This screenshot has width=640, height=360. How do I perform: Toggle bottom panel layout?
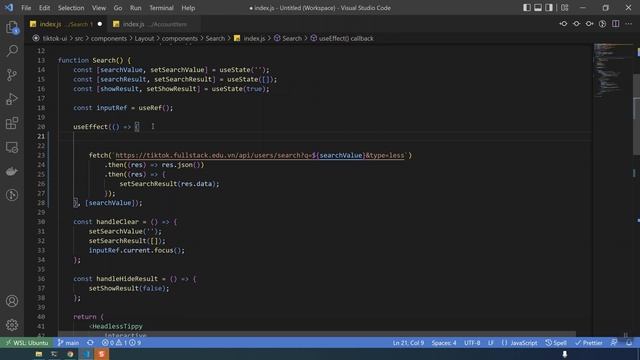click(x=538, y=8)
